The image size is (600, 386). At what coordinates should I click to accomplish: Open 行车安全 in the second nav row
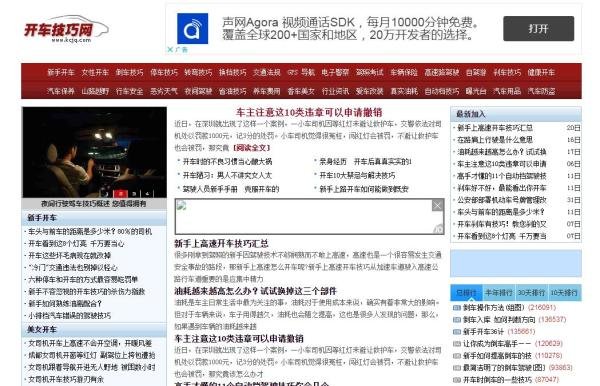coord(129,91)
